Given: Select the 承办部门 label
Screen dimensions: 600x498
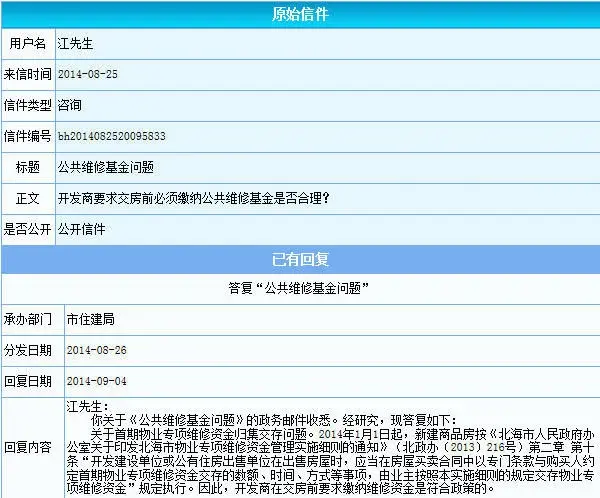Looking at the screenshot, I should point(28,319).
